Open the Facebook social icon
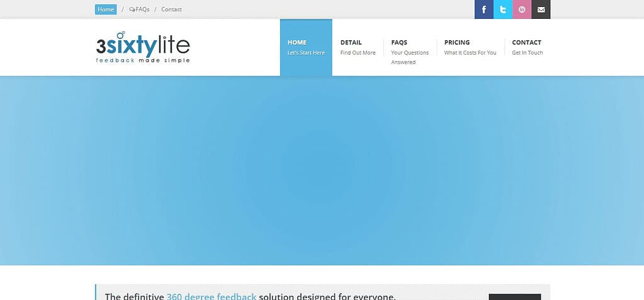Viewport: 644px width, 300px height. pyautogui.click(x=484, y=9)
